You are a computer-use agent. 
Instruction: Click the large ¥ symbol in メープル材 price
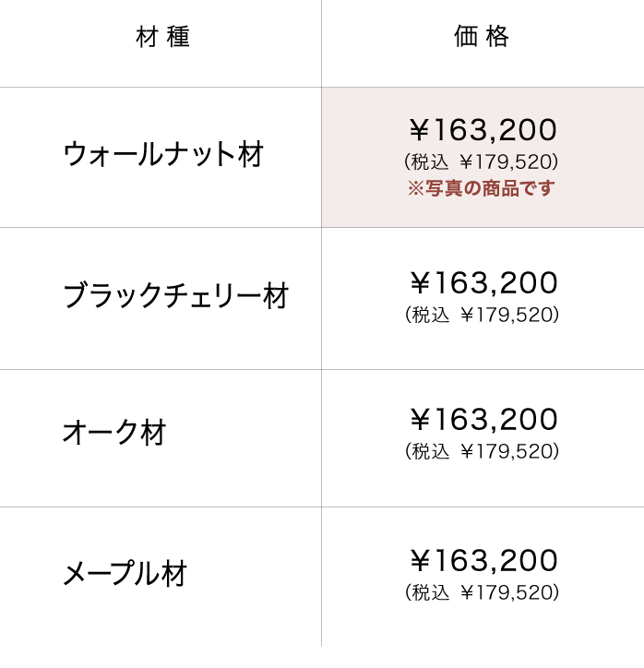420,561
